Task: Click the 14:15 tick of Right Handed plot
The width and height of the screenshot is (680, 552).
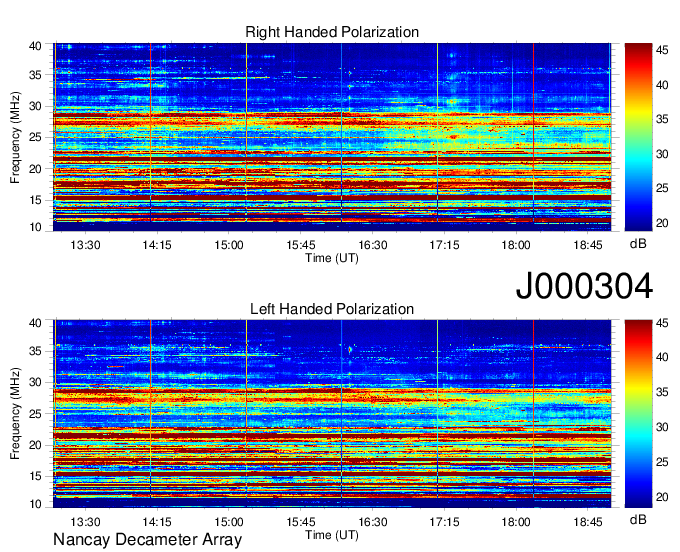Action: (157, 245)
